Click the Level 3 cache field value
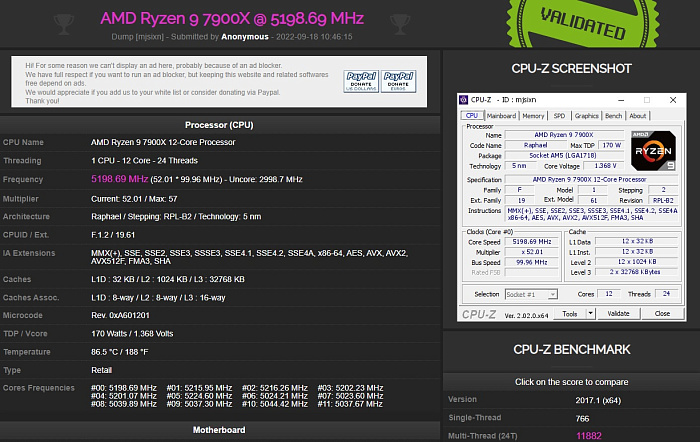Image resolution: width=700 pixels, height=442 pixels. pyautogui.click(x=635, y=271)
